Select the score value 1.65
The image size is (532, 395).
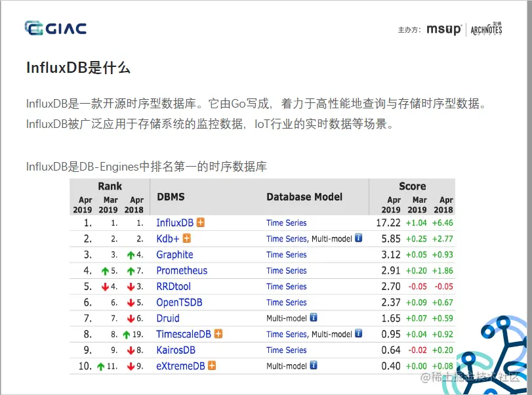(x=391, y=318)
